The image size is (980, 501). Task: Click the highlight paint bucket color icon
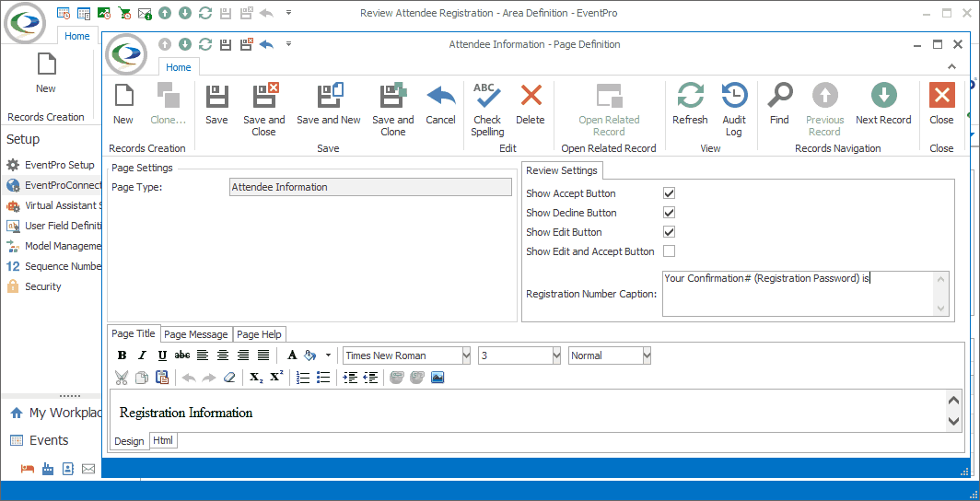tap(310, 355)
